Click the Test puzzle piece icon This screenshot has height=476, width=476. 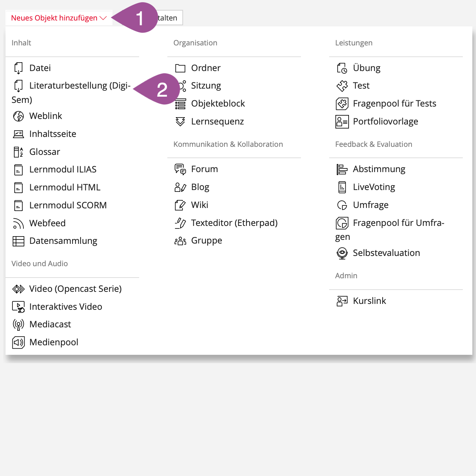342,86
